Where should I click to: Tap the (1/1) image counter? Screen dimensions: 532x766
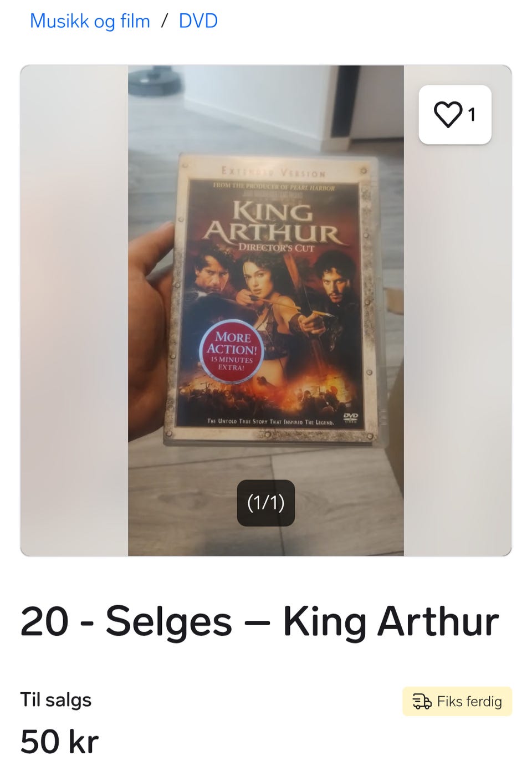click(x=266, y=503)
